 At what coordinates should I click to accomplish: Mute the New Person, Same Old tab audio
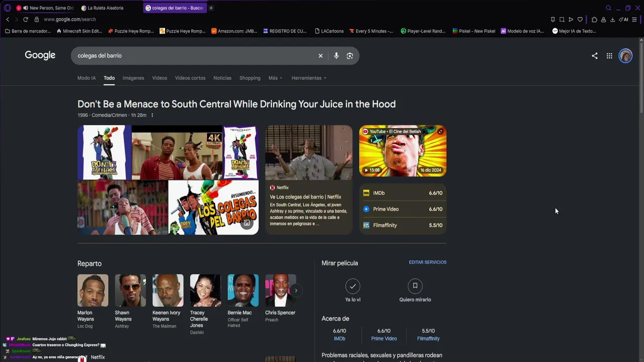click(26, 8)
